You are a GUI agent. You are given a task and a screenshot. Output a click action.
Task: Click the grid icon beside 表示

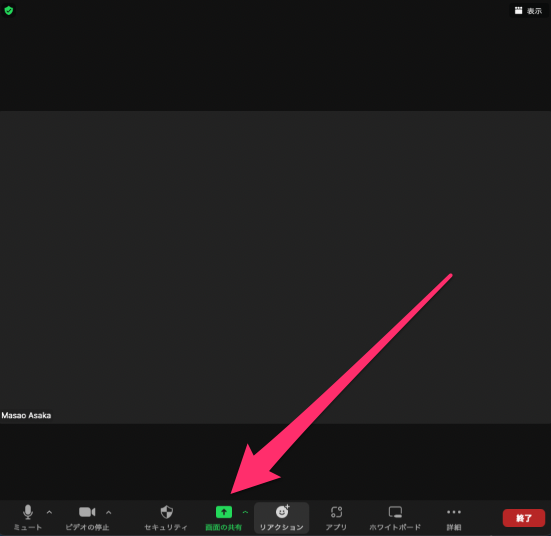518,11
